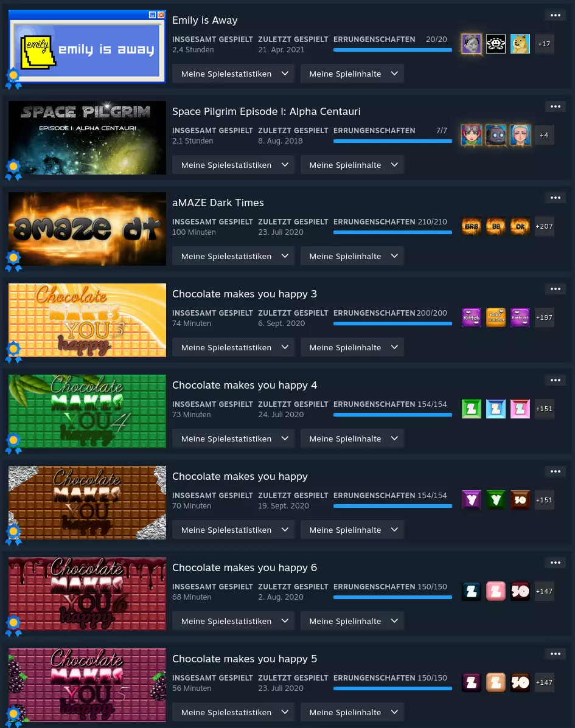Open three-dots options menu for Emily is Away
Image resolution: width=575 pixels, height=728 pixels.
(x=556, y=15)
